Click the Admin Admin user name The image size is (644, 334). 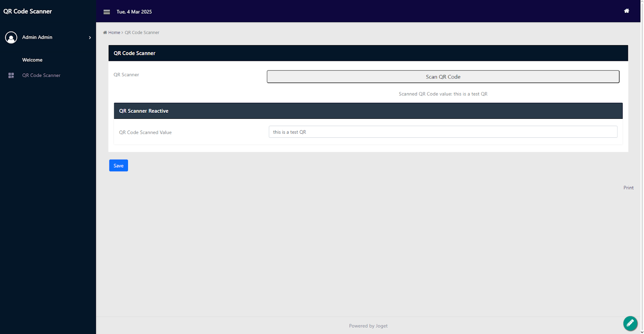37,37
